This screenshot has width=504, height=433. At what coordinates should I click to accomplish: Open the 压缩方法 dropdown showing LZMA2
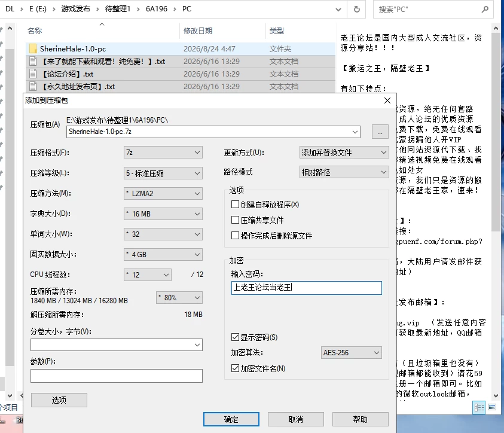point(163,194)
